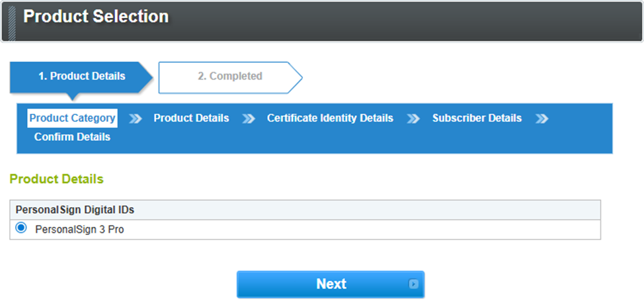Select the highlighted Product Category step
The width and height of the screenshot is (644, 305).
[72, 118]
